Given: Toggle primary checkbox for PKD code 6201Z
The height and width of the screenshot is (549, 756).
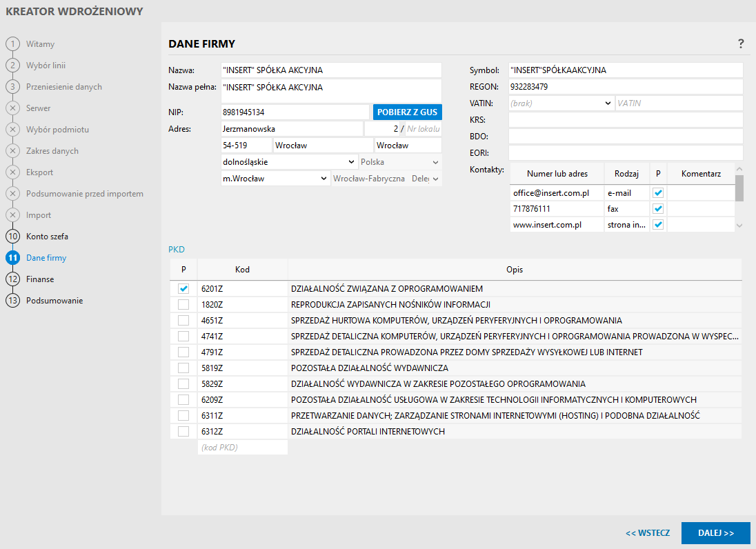Looking at the screenshot, I should [183, 289].
